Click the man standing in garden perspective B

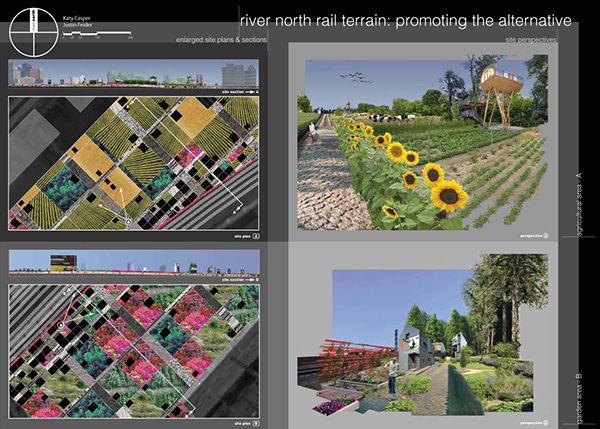(x=391, y=376)
